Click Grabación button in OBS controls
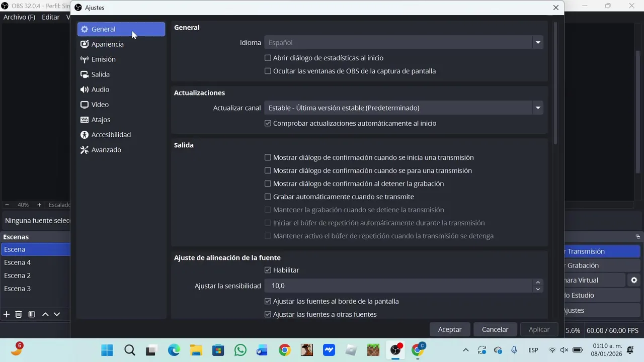Screen dimensions: 644x362 pos(601,265)
